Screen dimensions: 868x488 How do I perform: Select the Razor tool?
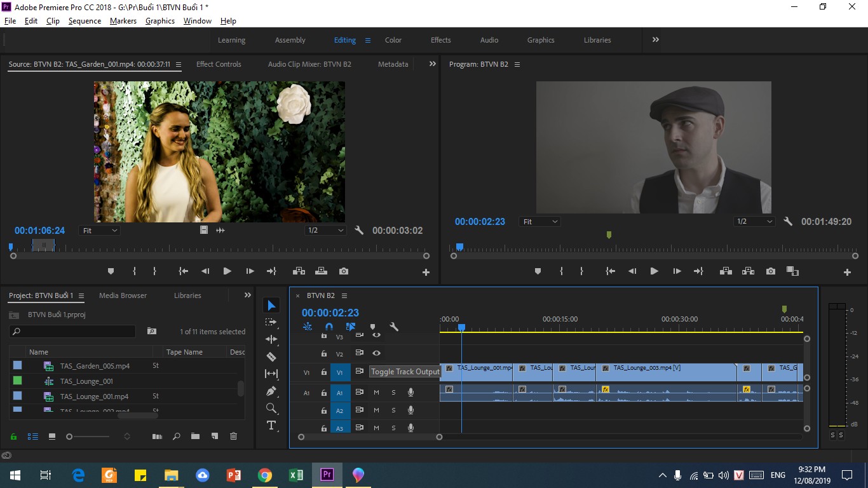pyautogui.click(x=271, y=356)
